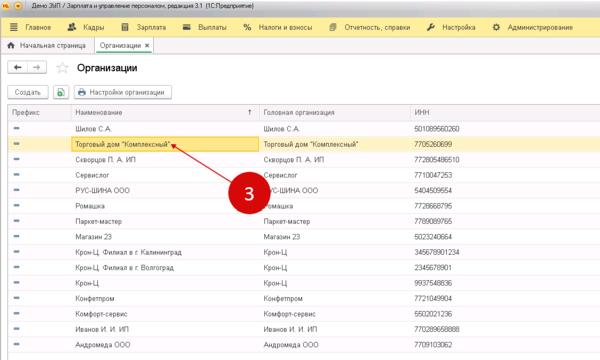Open the Главное section menu
600x360 pixels.
point(31,27)
